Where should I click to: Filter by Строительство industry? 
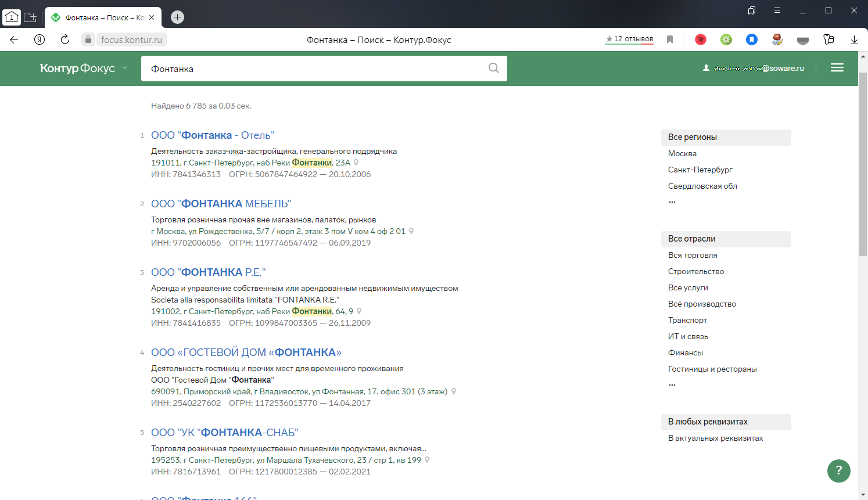click(x=696, y=271)
